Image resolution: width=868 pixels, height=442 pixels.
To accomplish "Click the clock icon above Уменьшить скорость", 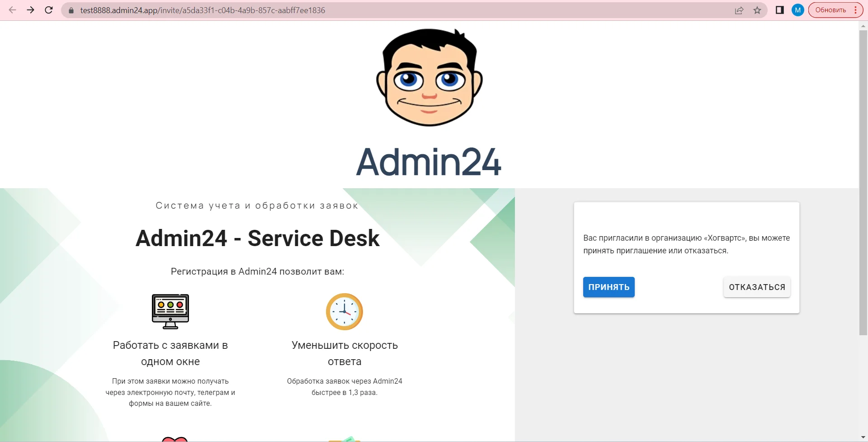I will [344, 312].
